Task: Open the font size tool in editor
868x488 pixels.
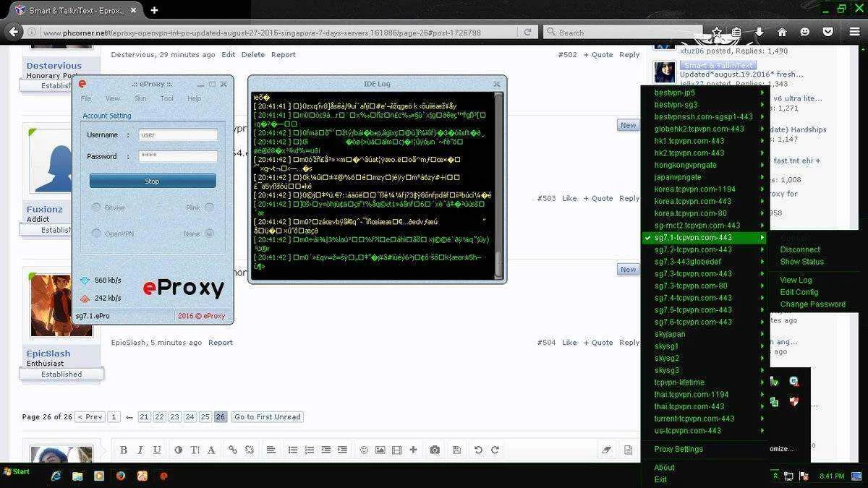Action: 195,450
